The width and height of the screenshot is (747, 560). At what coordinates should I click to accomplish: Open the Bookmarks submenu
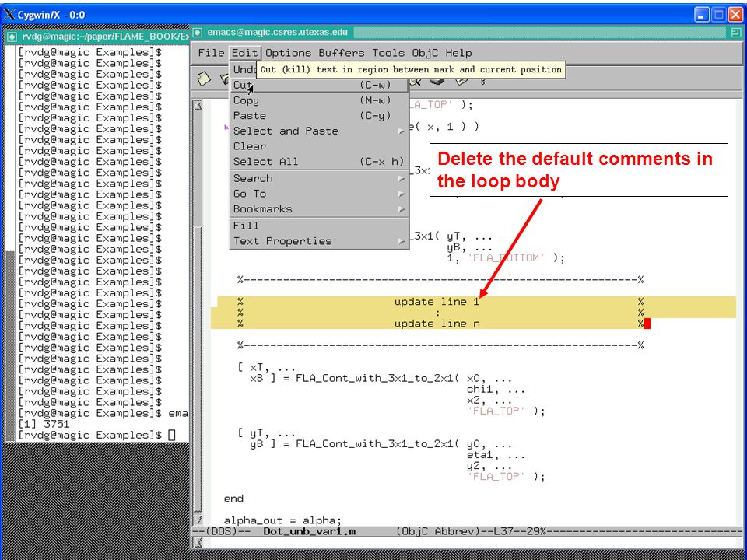(x=319, y=209)
